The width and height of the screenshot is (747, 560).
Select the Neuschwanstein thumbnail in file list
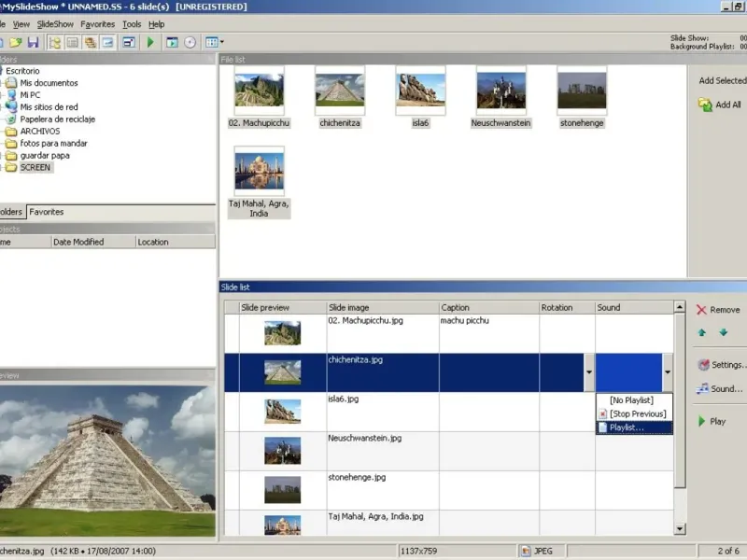(500, 91)
